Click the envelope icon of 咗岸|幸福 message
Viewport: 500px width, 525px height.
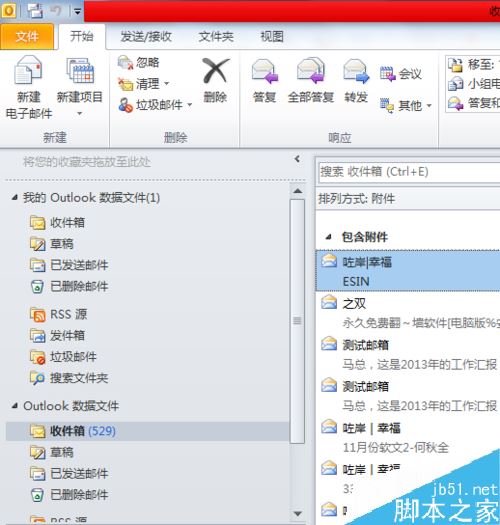329,260
